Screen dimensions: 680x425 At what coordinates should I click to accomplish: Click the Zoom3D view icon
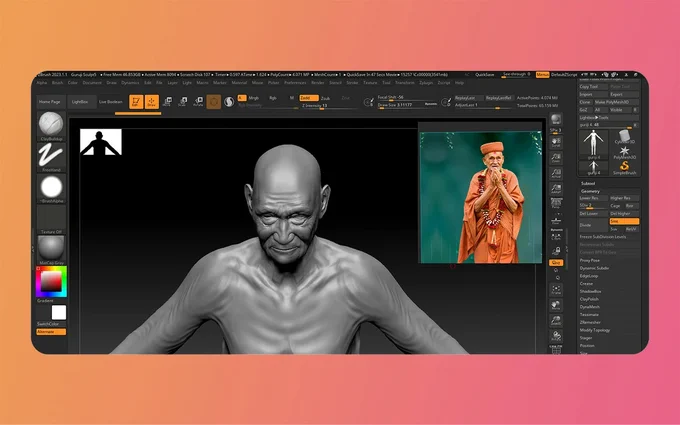pos(556,321)
